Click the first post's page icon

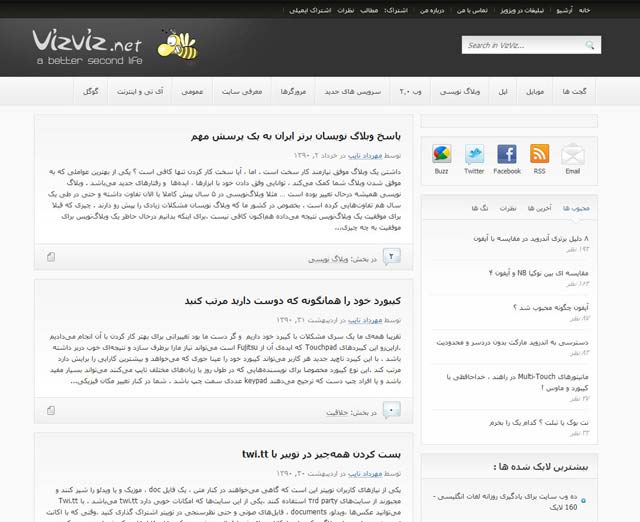click(51, 257)
